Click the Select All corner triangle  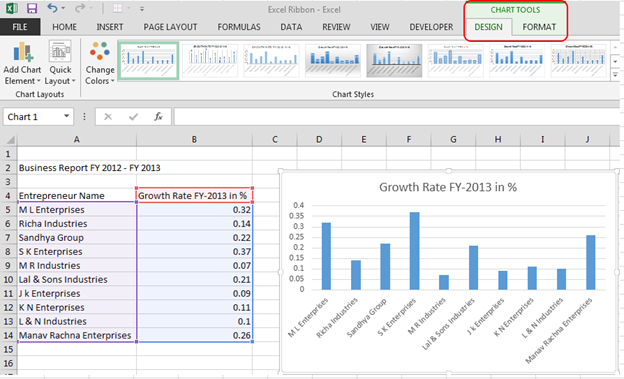(x=9, y=139)
